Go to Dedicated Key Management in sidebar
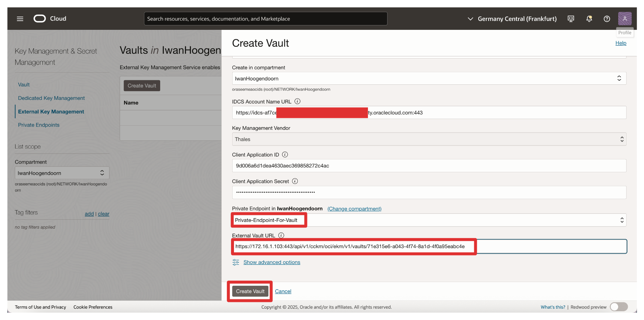 [51, 98]
